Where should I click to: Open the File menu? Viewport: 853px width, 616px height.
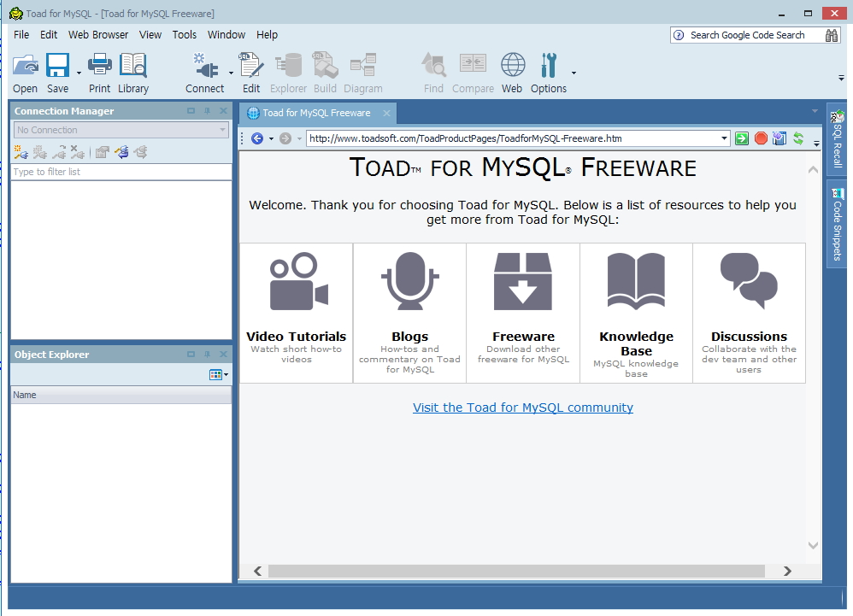coord(21,35)
